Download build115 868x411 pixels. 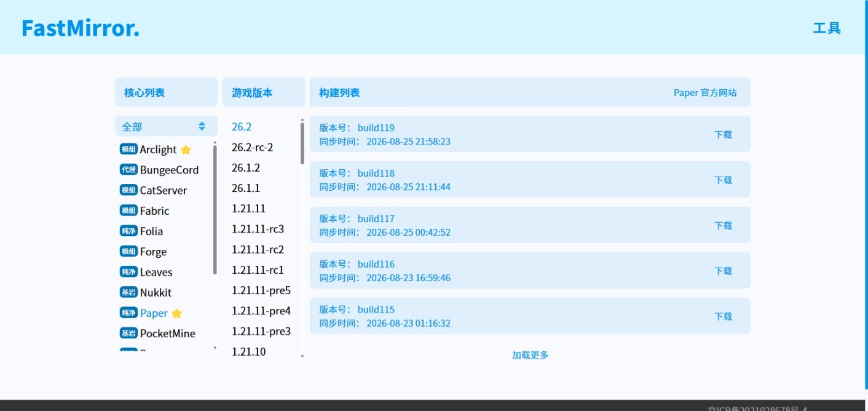(x=723, y=316)
